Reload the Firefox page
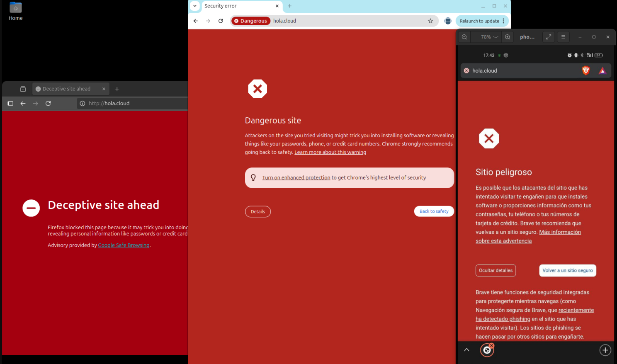 (48, 103)
